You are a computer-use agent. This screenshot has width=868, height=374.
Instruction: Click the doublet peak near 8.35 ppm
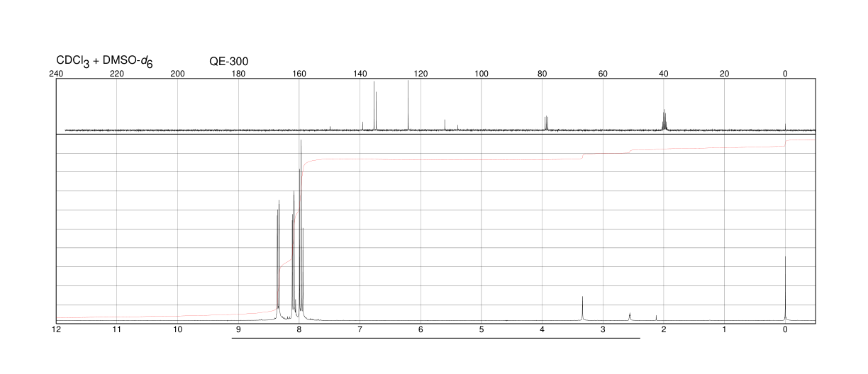(x=278, y=259)
